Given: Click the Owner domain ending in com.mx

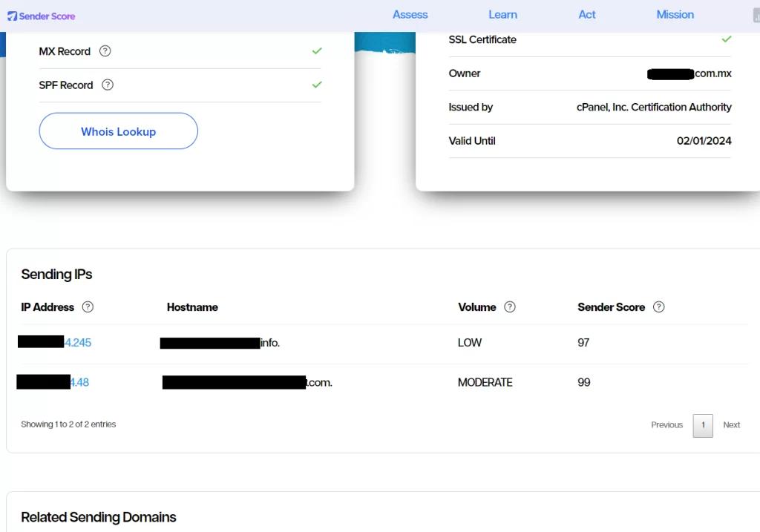Looking at the screenshot, I should tap(689, 73).
